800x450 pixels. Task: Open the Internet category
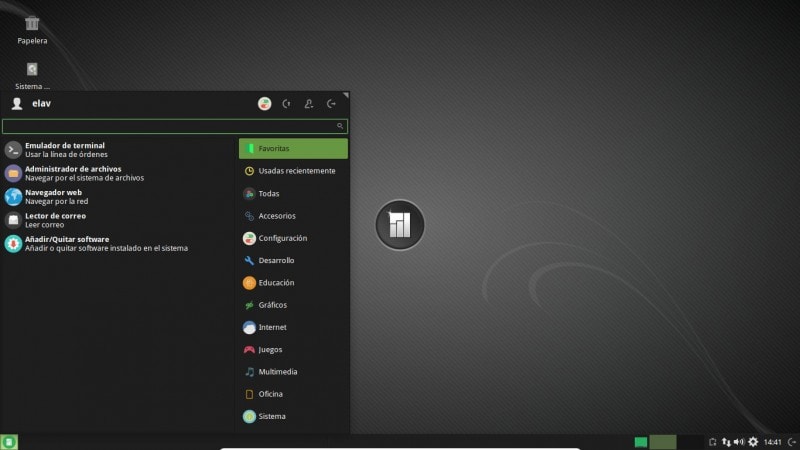[293, 327]
